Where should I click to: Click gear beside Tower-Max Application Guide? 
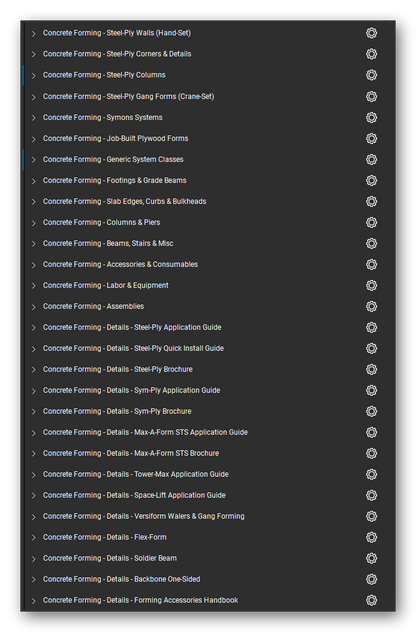371,474
